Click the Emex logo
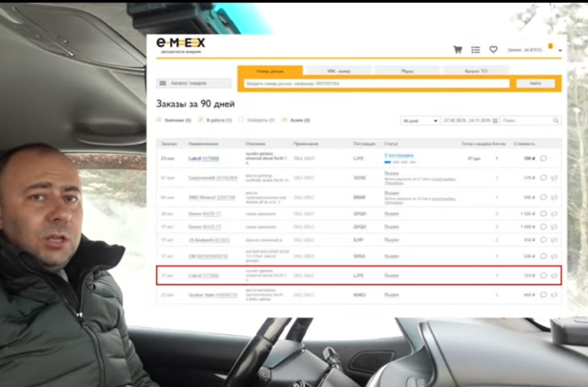588x387 pixels. click(181, 44)
